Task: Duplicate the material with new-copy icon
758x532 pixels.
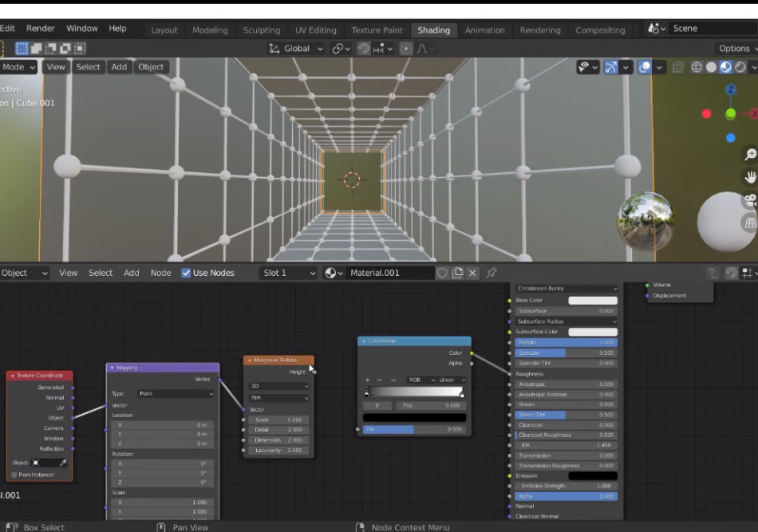Action: coord(457,273)
